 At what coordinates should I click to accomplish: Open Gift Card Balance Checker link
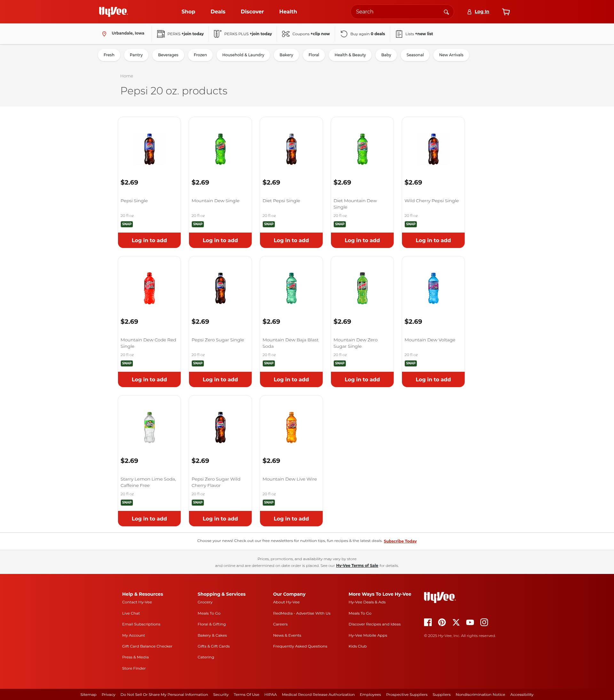click(147, 646)
